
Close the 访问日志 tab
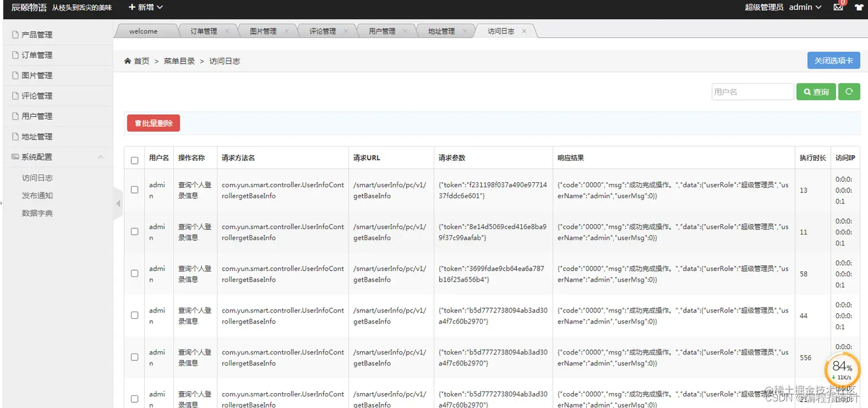(x=524, y=31)
